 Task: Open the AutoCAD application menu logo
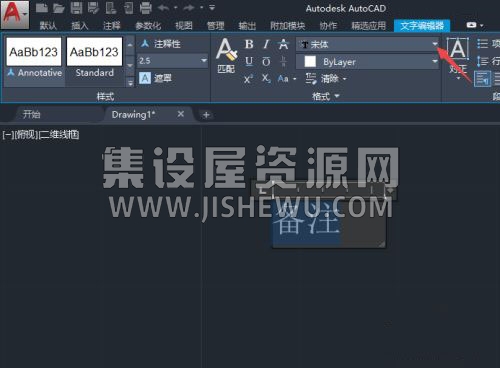[x=15, y=15]
